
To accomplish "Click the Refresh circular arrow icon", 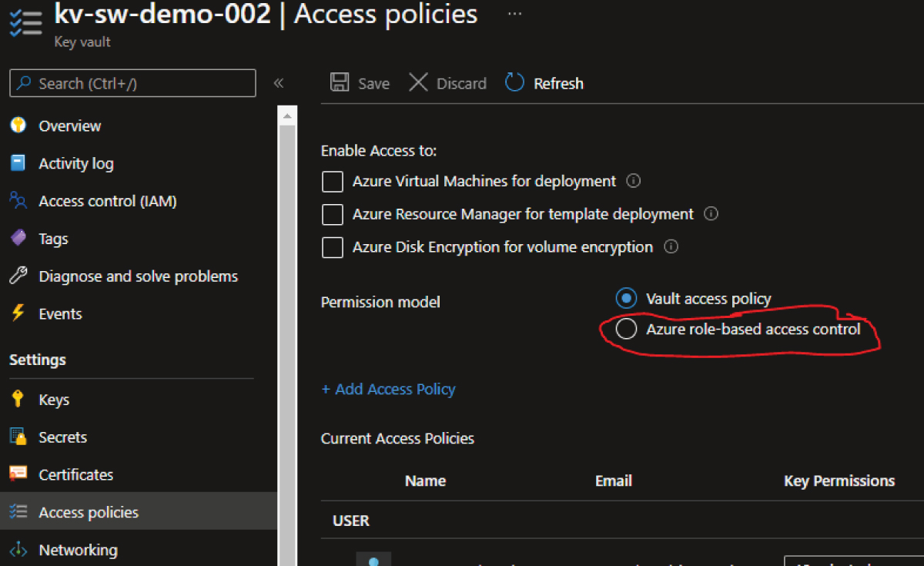I will (x=514, y=83).
